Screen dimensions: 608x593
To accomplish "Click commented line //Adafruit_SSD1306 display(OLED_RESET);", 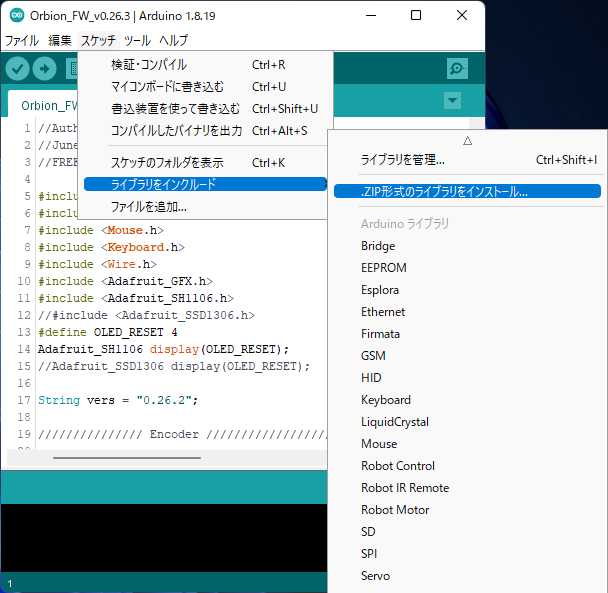I will [174, 367].
